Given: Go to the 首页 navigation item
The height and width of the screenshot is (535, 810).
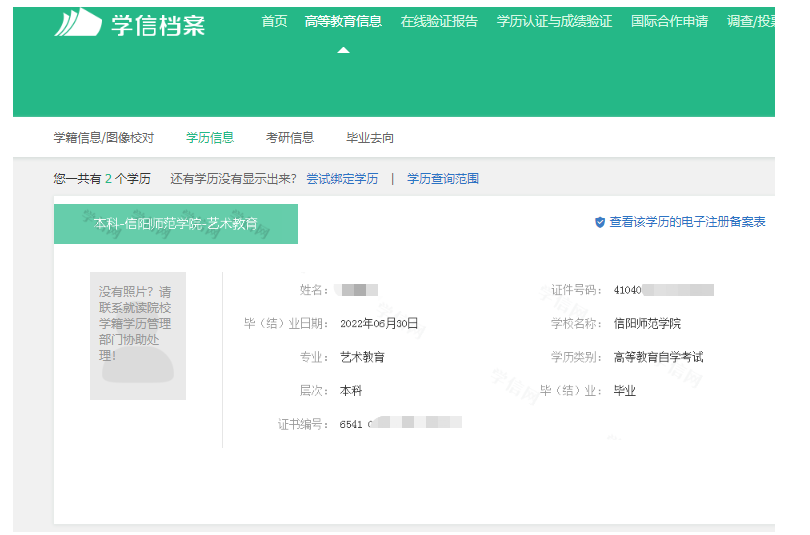Looking at the screenshot, I should pos(274,21).
